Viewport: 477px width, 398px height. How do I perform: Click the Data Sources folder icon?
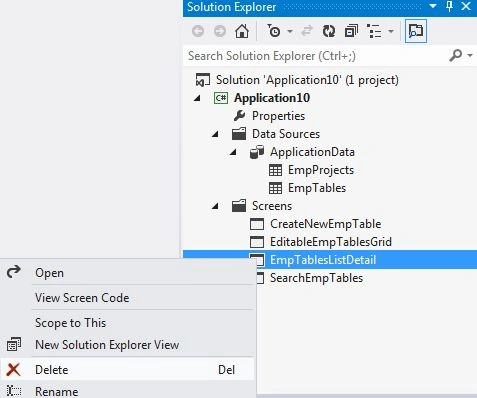pos(239,134)
